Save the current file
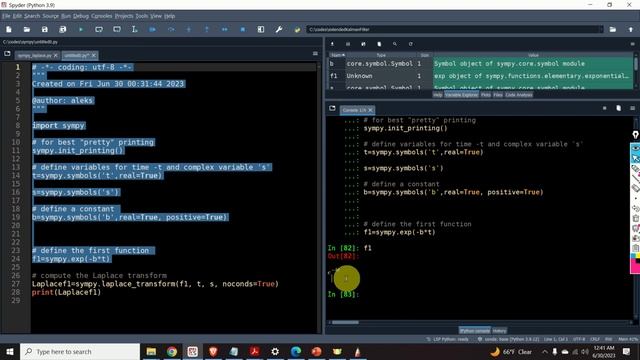This screenshot has height=360, width=640. (44, 29)
